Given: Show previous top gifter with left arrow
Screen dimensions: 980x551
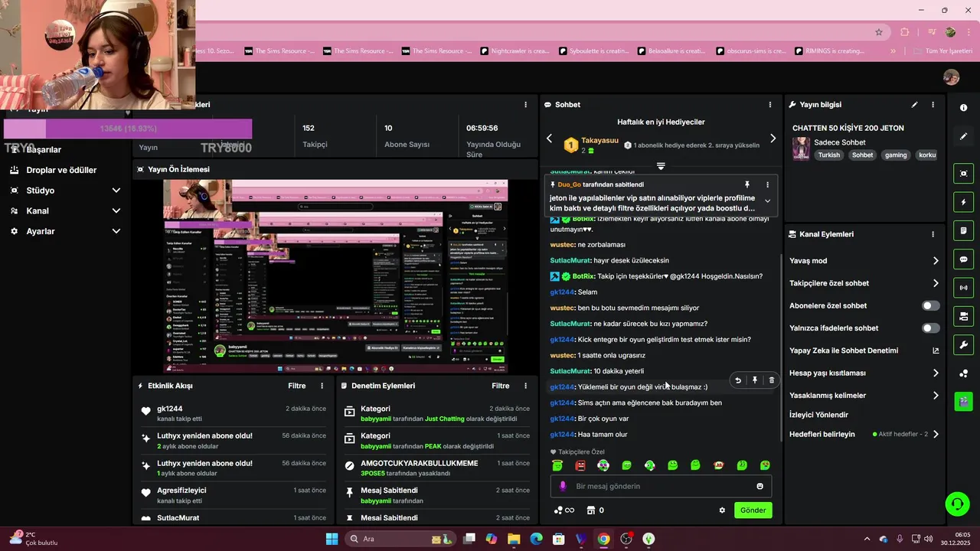Looking at the screenshot, I should [549, 139].
